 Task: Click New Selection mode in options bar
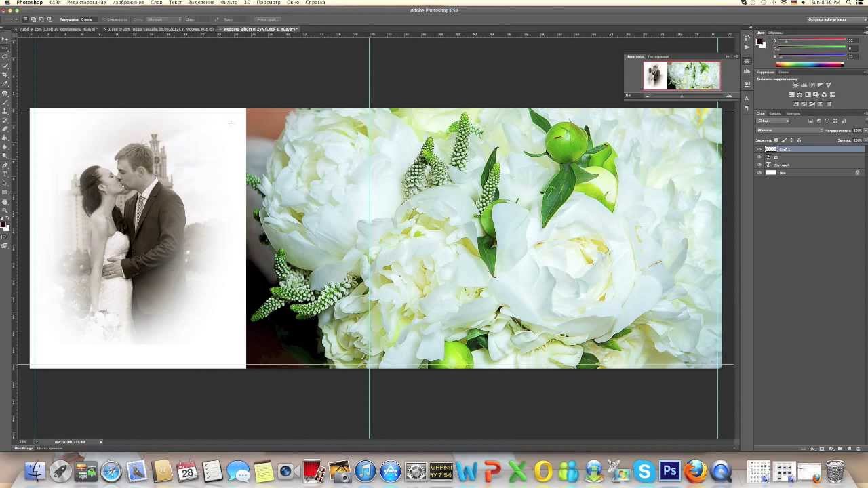tap(25, 19)
